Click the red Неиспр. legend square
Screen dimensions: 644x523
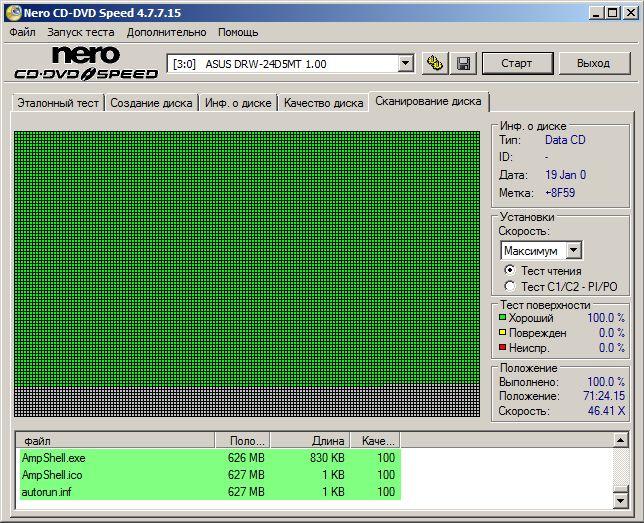click(502, 348)
